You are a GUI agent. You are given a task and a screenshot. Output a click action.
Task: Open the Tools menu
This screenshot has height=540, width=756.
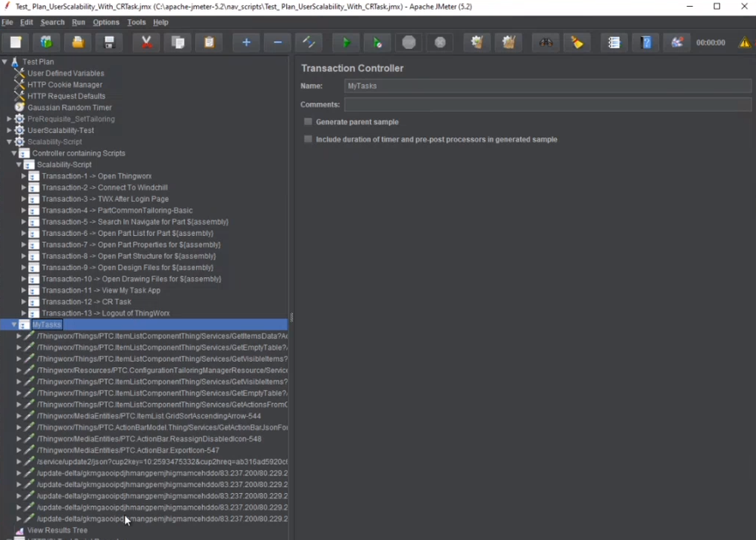(136, 22)
